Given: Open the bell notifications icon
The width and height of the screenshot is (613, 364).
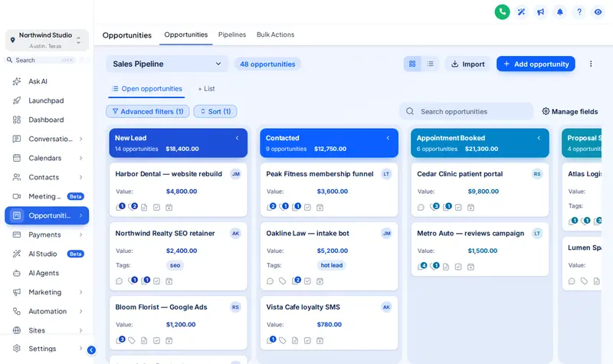Looking at the screenshot, I should pyautogui.click(x=560, y=12).
